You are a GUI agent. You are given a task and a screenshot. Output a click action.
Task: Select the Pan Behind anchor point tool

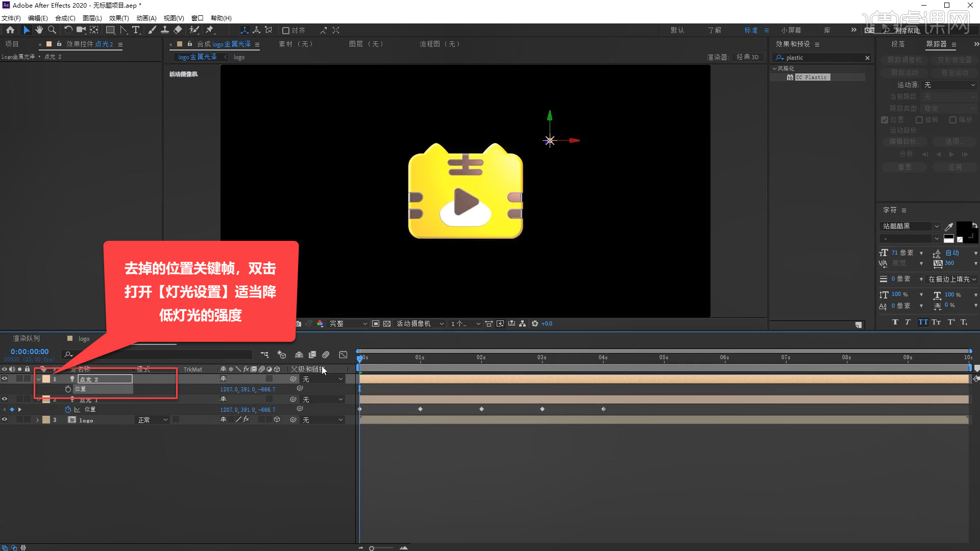94,30
